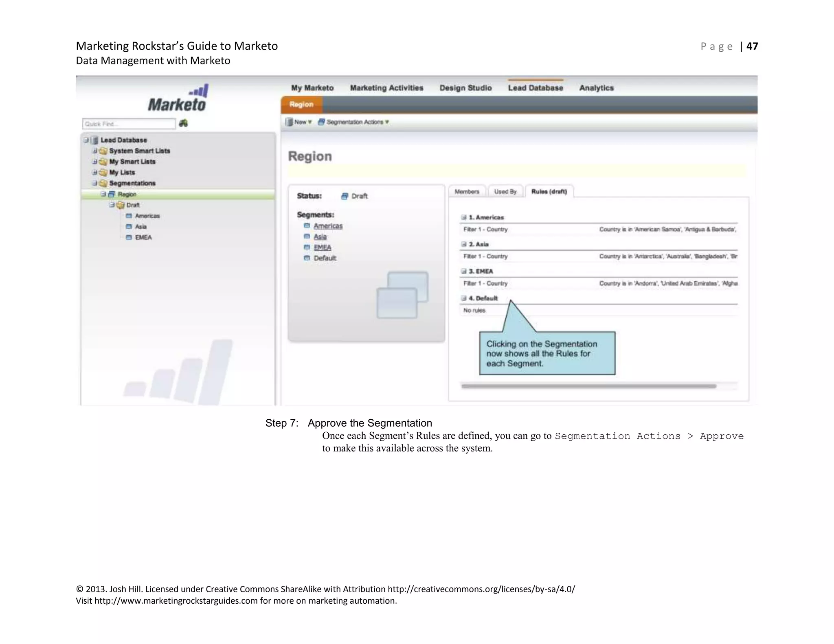Image resolution: width=834 pixels, height=644 pixels.
Task: Select Americas in the tree
Action: click(x=147, y=216)
